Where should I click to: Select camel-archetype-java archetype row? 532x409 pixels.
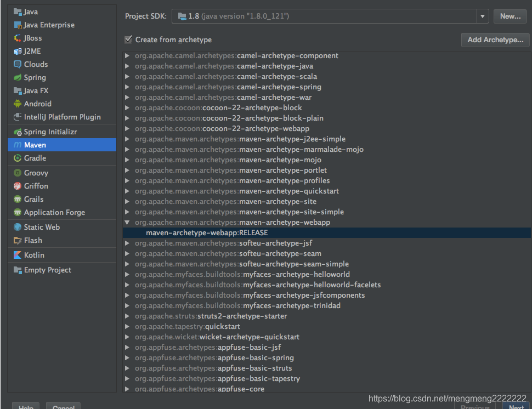coord(327,66)
